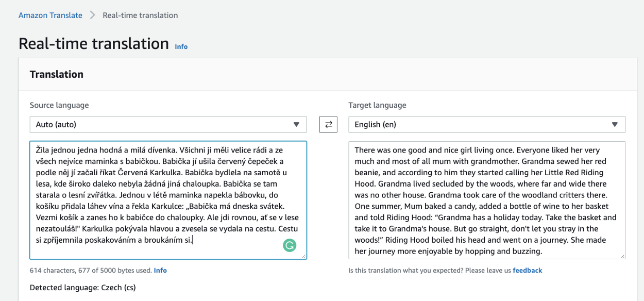This screenshot has height=301, width=644.
Task: Open Info link beside Real-time translation heading
Action: pos(181,46)
